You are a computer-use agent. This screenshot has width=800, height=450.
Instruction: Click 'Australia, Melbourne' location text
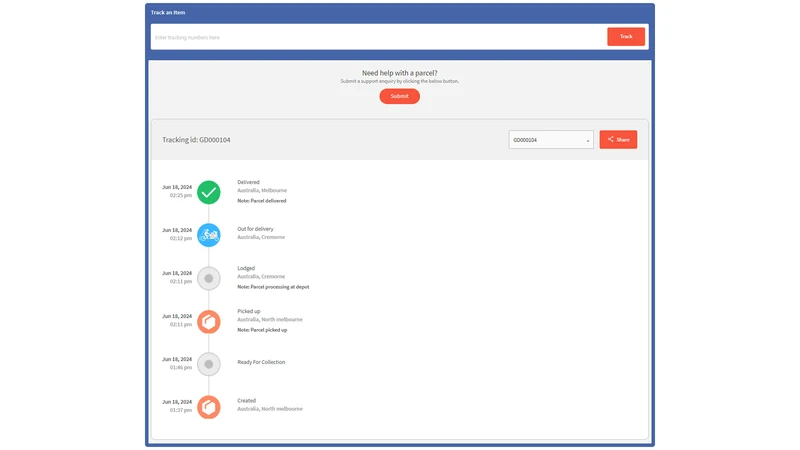[x=262, y=190]
